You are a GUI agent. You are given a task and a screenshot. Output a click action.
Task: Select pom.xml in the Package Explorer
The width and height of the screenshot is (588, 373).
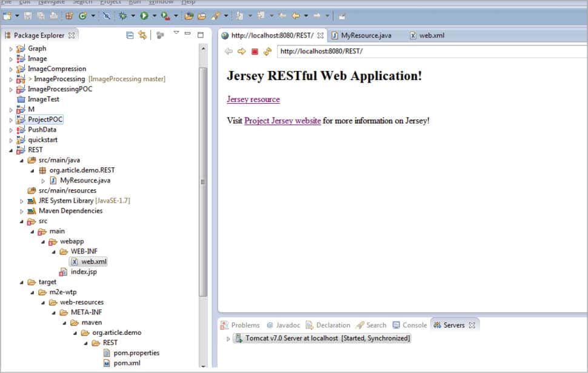[x=127, y=363]
